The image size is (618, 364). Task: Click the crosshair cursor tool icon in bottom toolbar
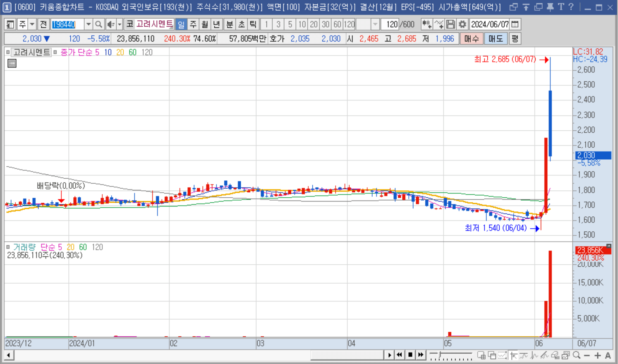[513, 355]
